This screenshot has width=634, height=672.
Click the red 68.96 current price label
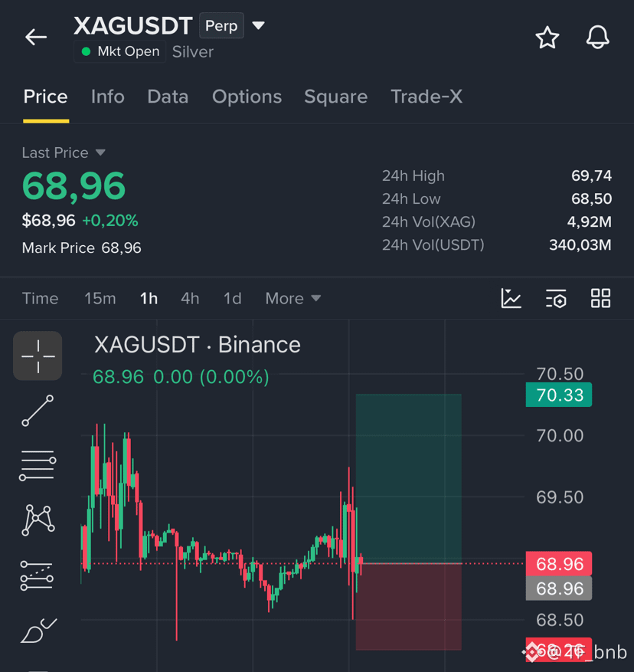pos(559,563)
